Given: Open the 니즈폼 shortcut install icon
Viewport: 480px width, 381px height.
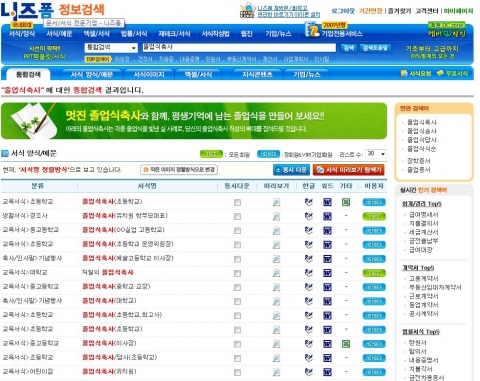Looking at the screenshot, I should [247, 10].
